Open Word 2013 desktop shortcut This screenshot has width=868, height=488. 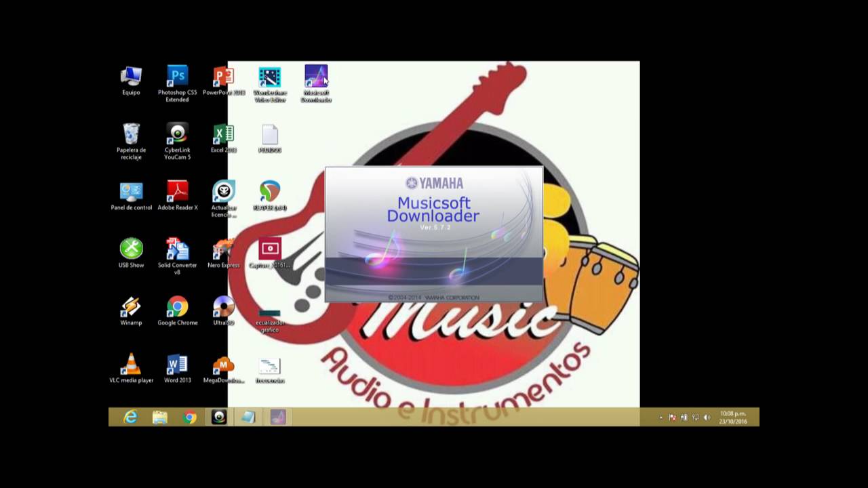(x=178, y=369)
